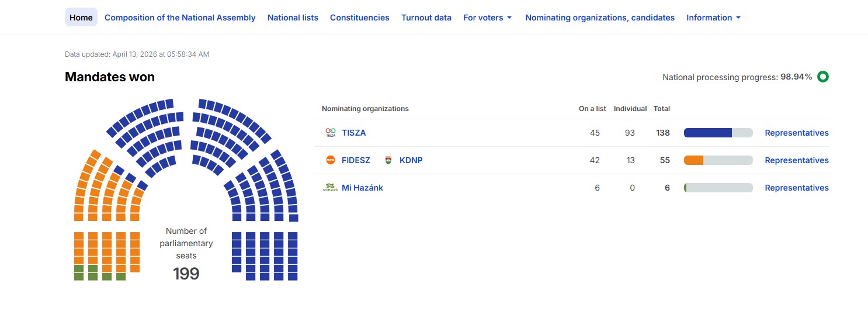View TISZA Representatives list
This screenshot has height=328, width=868.
[x=796, y=133]
